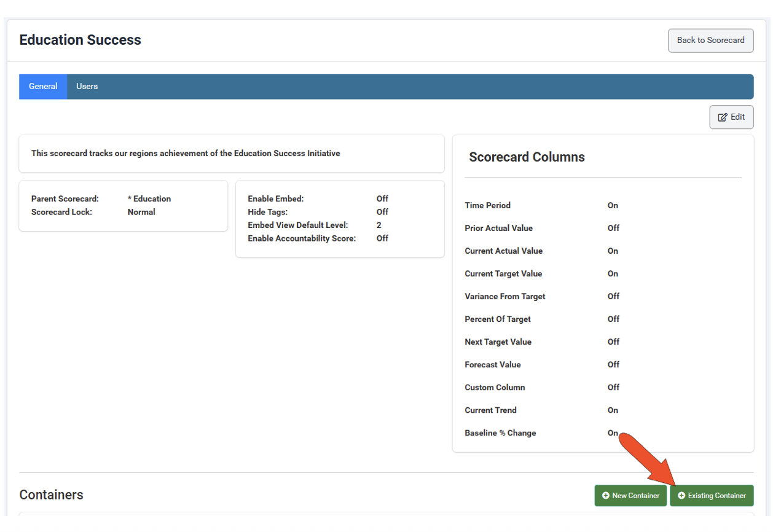Select the General tab
The height and width of the screenshot is (532, 773).
(x=43, y=87)
